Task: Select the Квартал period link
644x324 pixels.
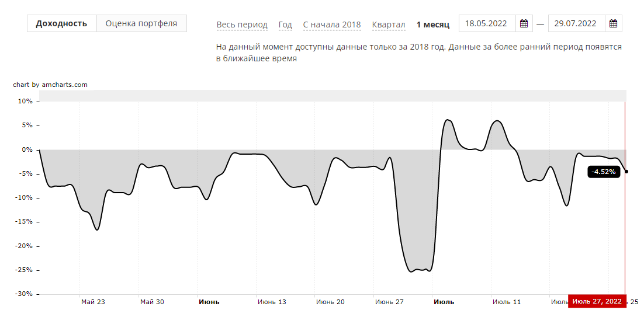Action: coord(389,25)
